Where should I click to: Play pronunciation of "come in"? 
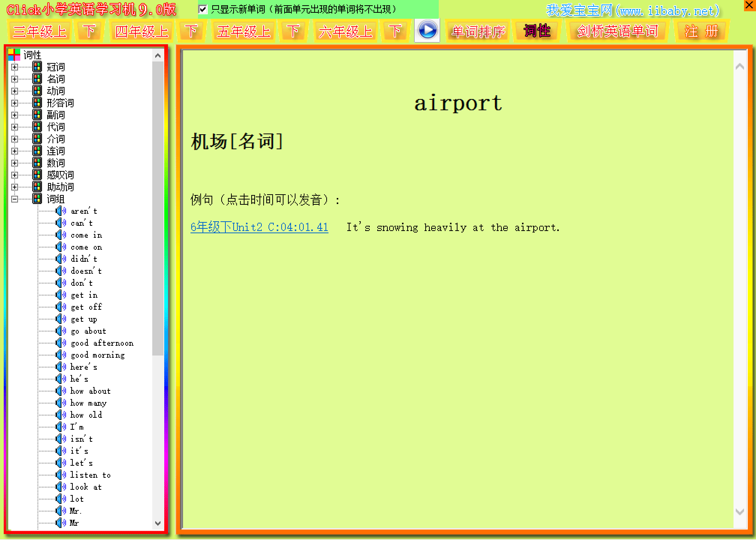[x=61, y=235]
